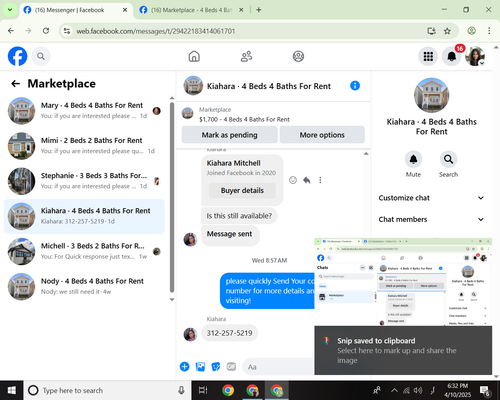
Task: Open Chrome three-dot menu
Action: point(489,31)
